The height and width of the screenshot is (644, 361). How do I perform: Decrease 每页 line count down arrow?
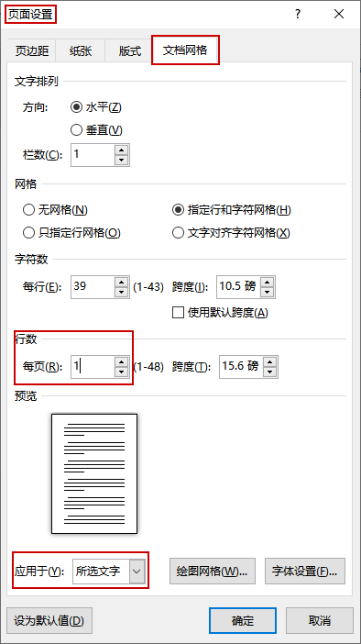121,372
